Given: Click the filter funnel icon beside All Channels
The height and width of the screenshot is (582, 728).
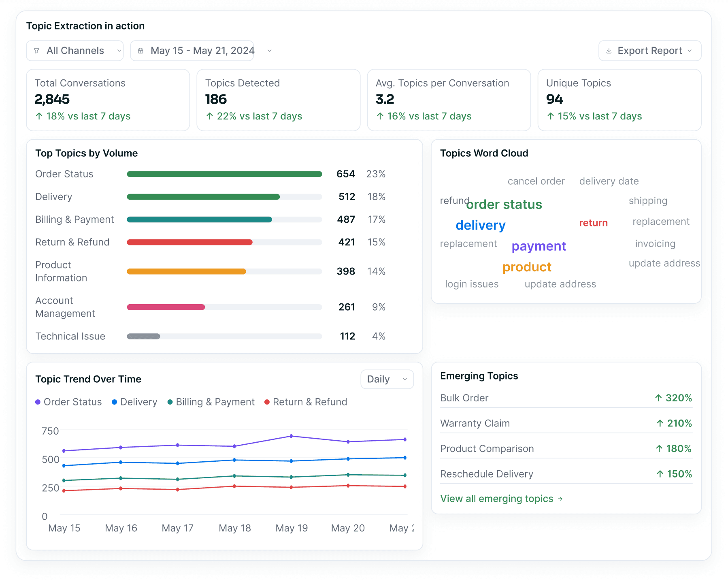Looking at the screenshot, I should (x=36, y=51).
